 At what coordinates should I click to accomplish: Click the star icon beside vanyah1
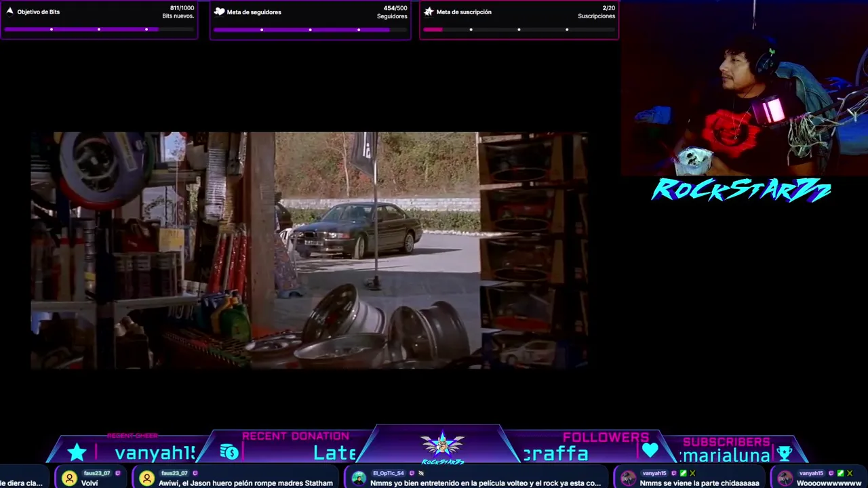click(x=77, y=452)
